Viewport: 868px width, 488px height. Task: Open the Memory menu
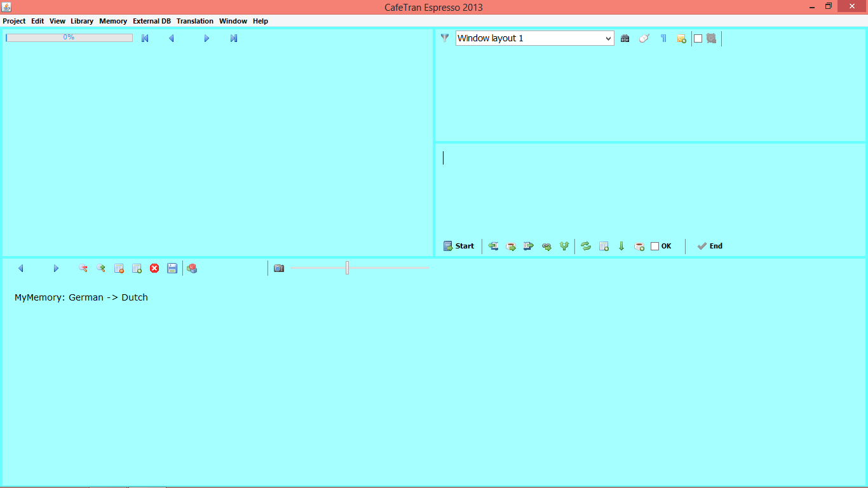[113, 21]
